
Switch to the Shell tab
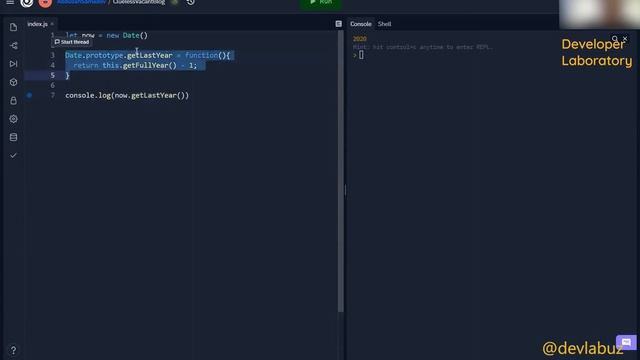click(384, 24)
